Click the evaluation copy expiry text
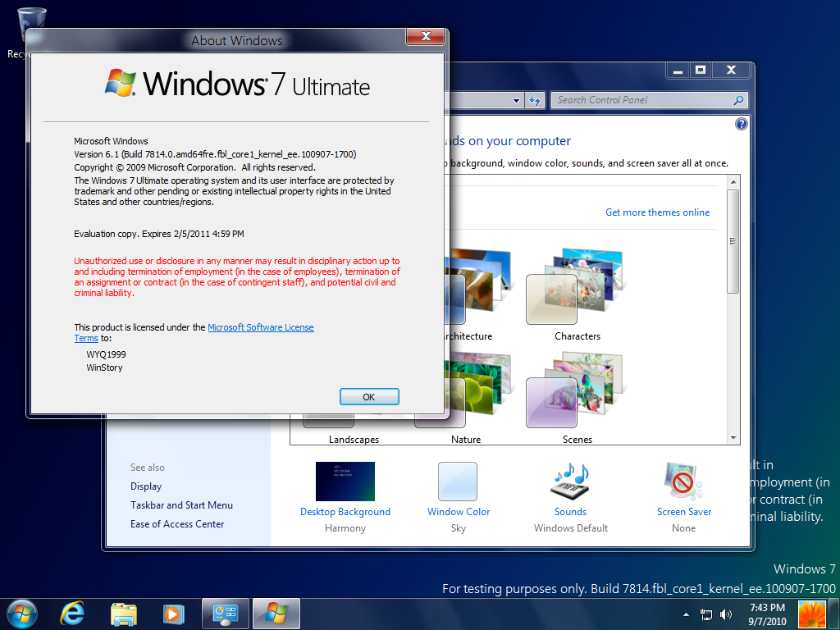840x630 pixels. [159, 234]
